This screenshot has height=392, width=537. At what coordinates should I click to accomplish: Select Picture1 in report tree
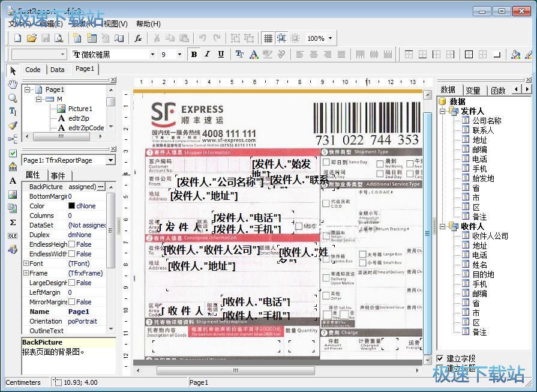(x=80, y=109)
